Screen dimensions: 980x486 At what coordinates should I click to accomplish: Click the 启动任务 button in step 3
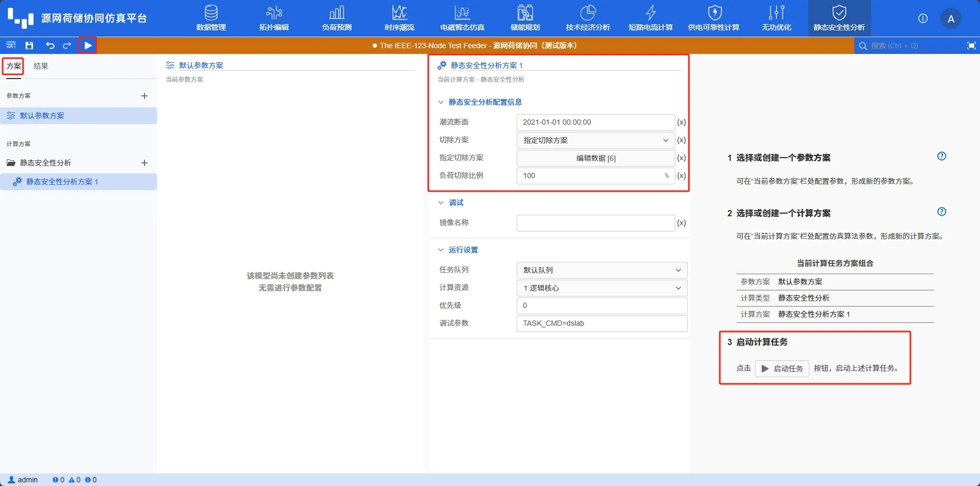(x=782, y=369)
